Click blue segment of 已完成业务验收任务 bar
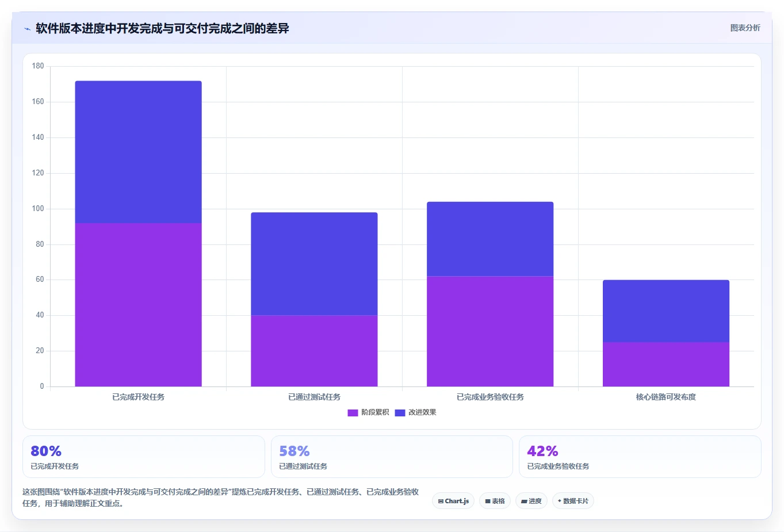Viewport: 784px width, 532px height. pyautogui.click(x=490, y=239)
